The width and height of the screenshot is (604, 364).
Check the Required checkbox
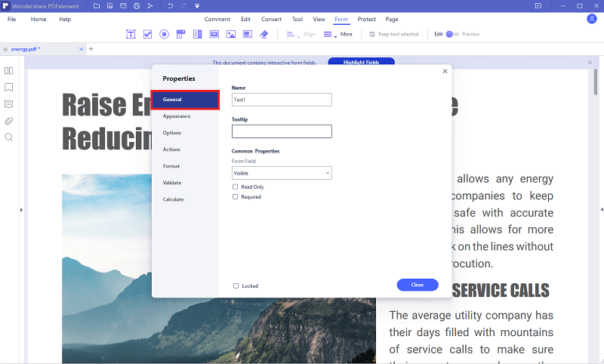click(235, 197)
